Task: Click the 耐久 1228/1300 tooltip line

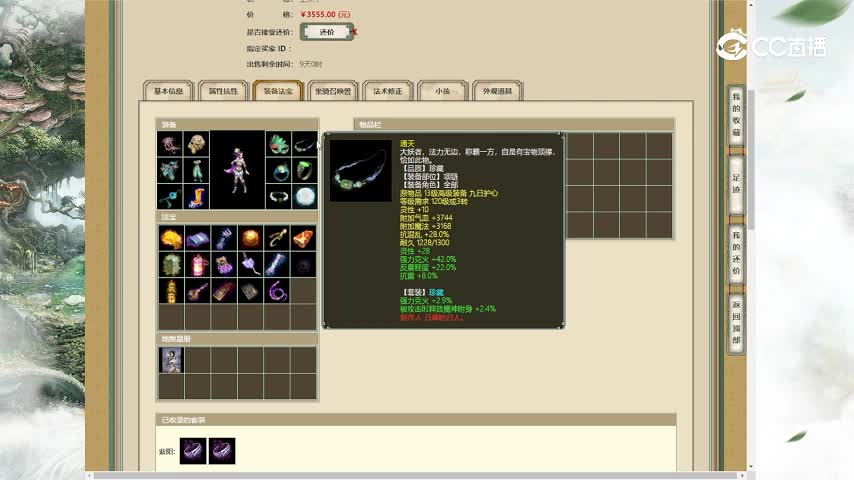Action: (424, 243)
